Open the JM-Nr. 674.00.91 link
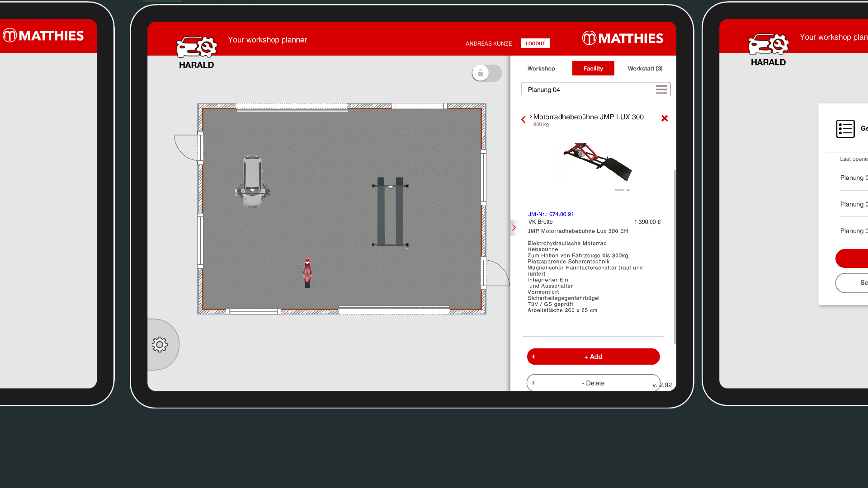This screenshot has height=488, width=868. coord(551,214)
